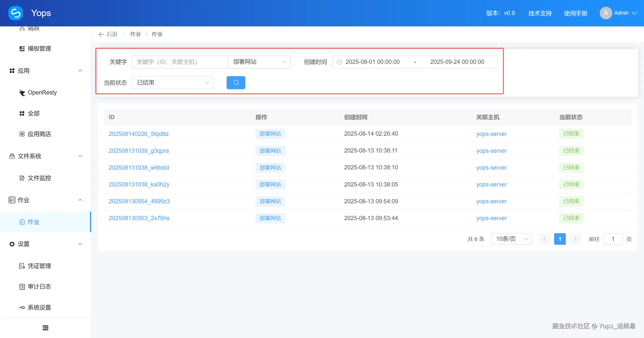Click the 应用商店 icon in sidebar
This screenshot has height=338, width=644.
[x=22, y=134]
